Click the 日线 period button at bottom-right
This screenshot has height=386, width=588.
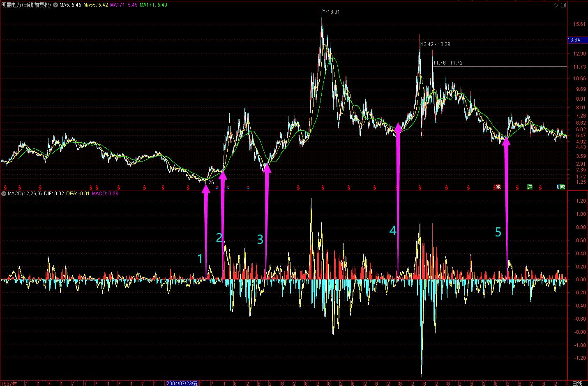pos(577,383)
